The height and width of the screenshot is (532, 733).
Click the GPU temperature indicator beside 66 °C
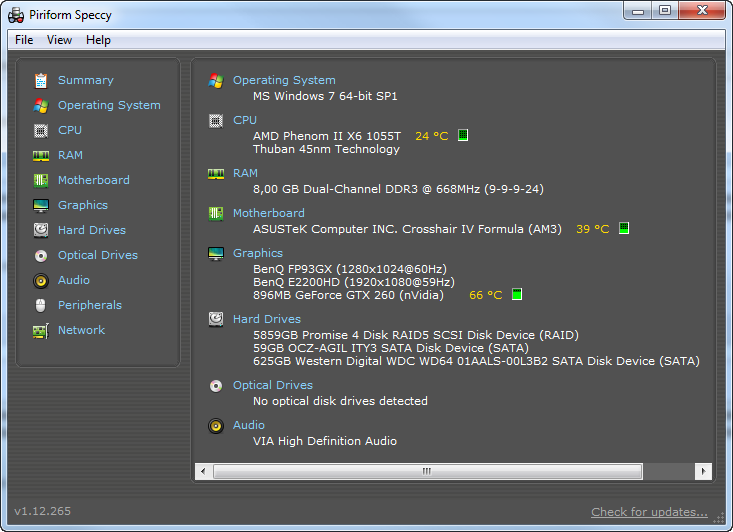517,295
